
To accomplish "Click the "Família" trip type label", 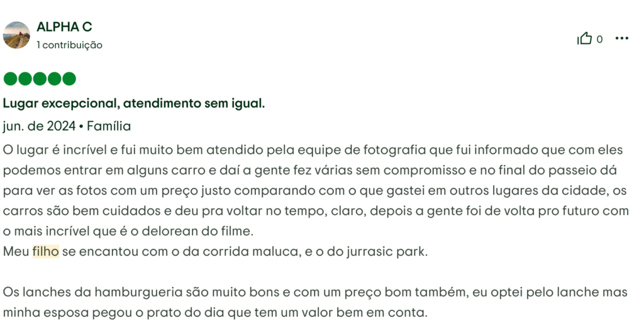I will click(x=109, y=126).
